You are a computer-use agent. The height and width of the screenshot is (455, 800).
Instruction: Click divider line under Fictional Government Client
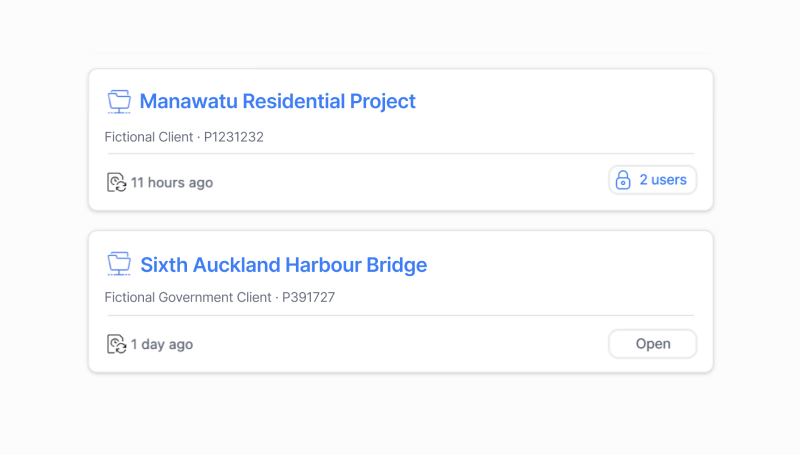pos(401,315)
